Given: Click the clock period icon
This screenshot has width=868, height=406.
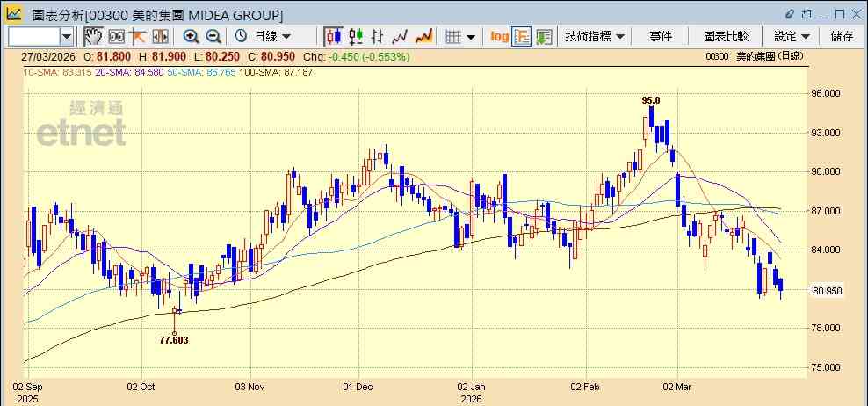Looking at the screenshot, I should coord(241,37).
